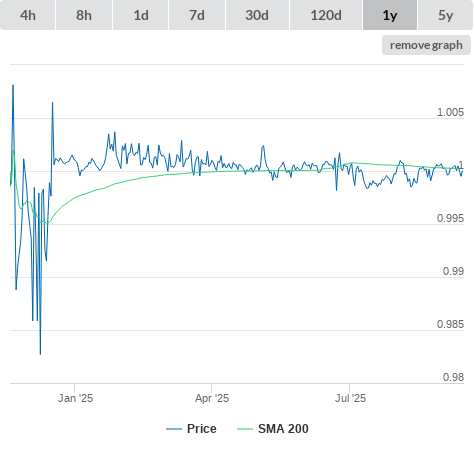Show the 30d price history

257,15
